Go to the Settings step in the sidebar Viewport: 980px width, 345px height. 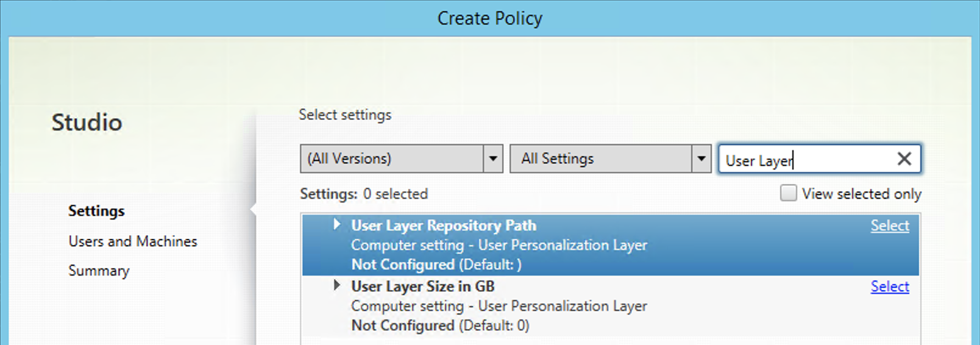(96, 211)
